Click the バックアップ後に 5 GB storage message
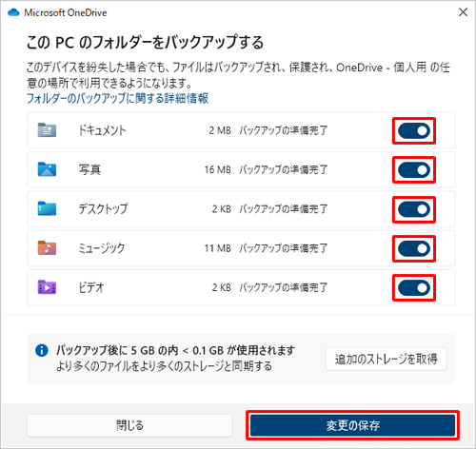Image resolution: width=476 pixels, height=449 pixels. (x=175, y=350)
